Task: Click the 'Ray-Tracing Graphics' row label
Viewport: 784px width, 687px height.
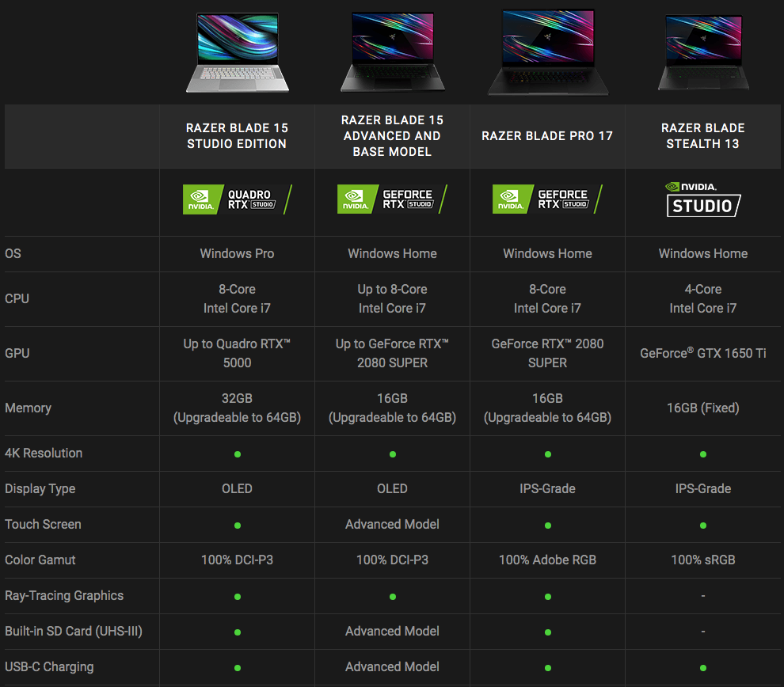Action: click(64, 595)
